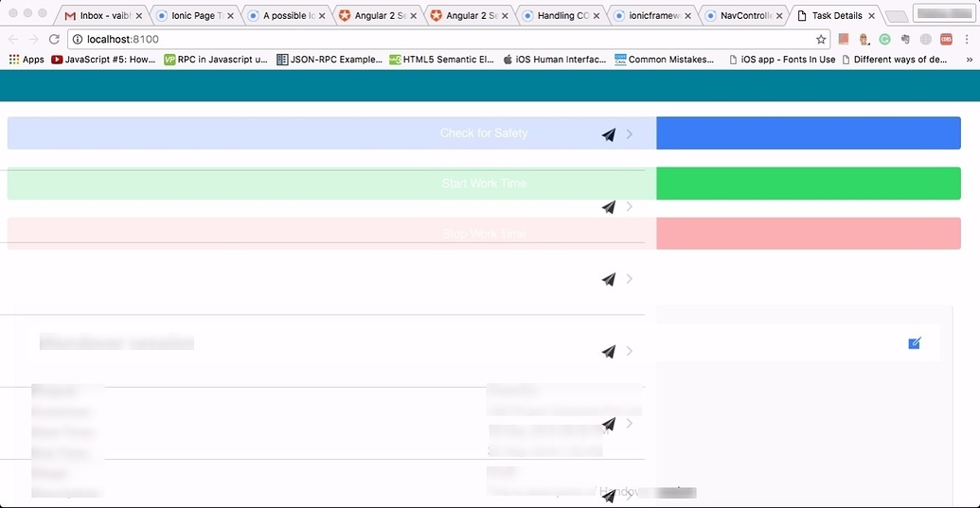Go back using the browser back arrow
Image resolution: width=980 pixels, height=508 pixels.
pyautogui.click(x=13, y=40)
